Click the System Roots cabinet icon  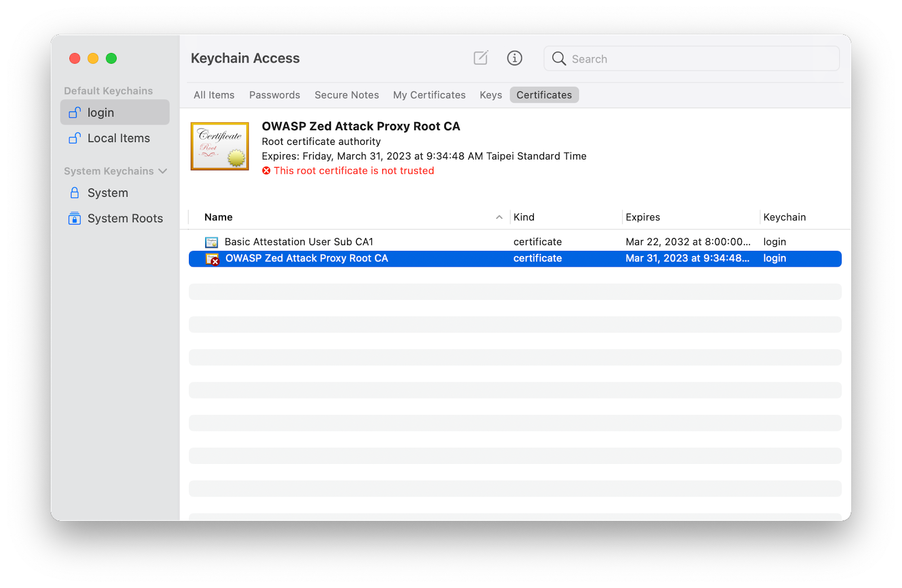[74, 218]
